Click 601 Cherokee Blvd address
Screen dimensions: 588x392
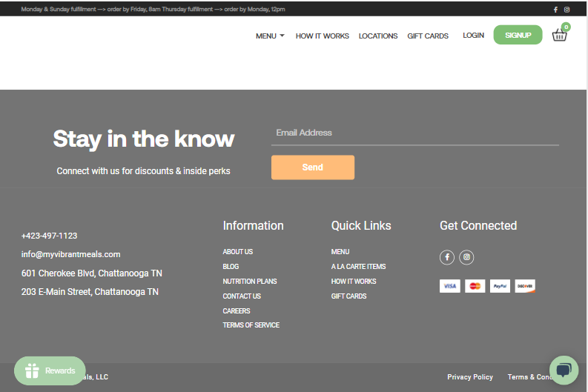coord(91,273)
